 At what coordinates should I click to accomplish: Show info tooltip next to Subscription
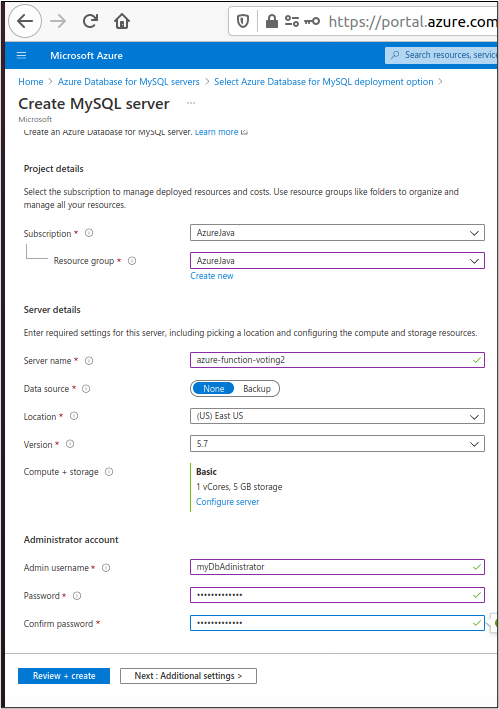[89, 233]
